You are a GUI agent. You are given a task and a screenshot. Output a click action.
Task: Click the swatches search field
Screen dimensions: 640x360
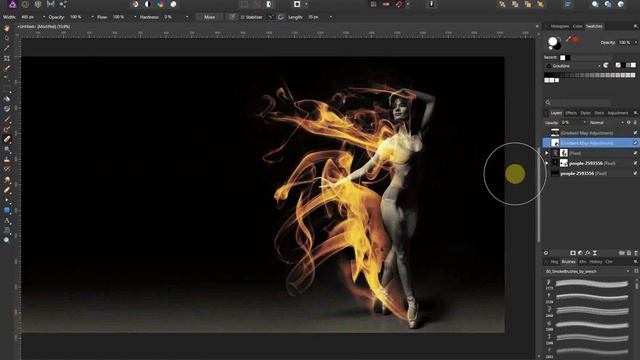[580, 102]
